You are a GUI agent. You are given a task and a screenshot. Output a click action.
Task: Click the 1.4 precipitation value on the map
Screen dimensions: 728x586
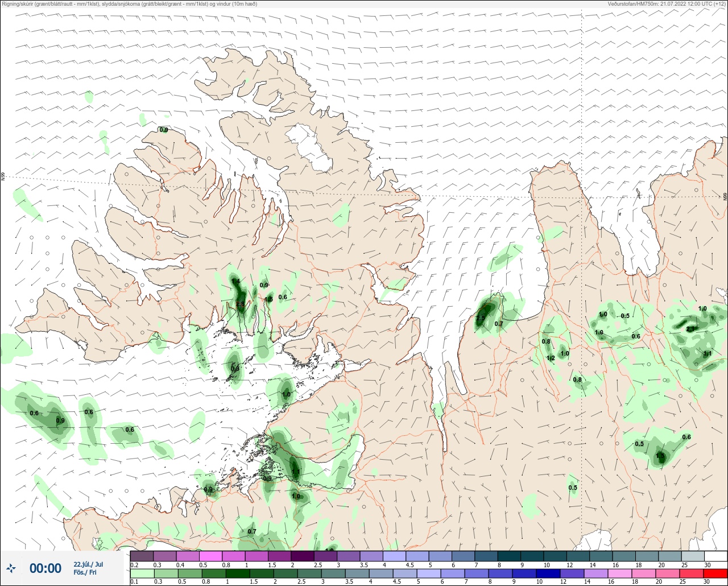[x=235, y=282]
